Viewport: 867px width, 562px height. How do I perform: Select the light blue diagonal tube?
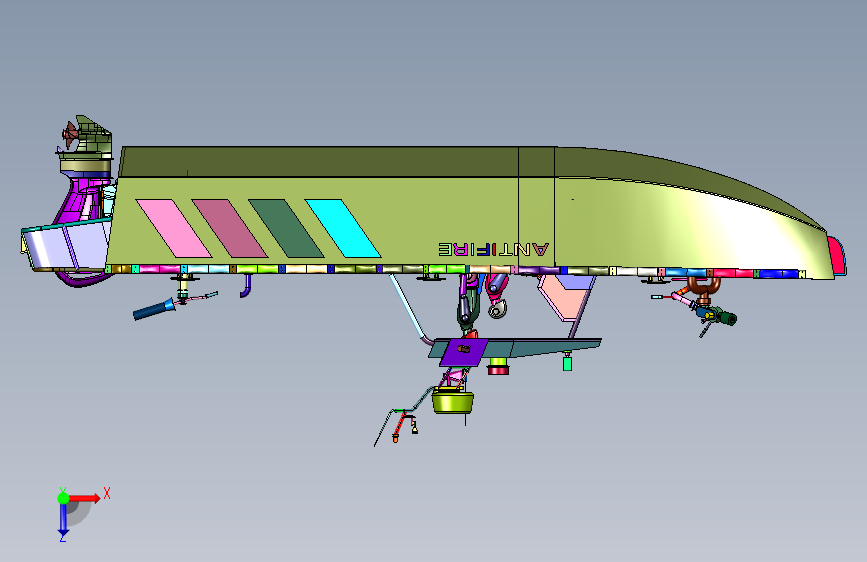click(408, 308)
